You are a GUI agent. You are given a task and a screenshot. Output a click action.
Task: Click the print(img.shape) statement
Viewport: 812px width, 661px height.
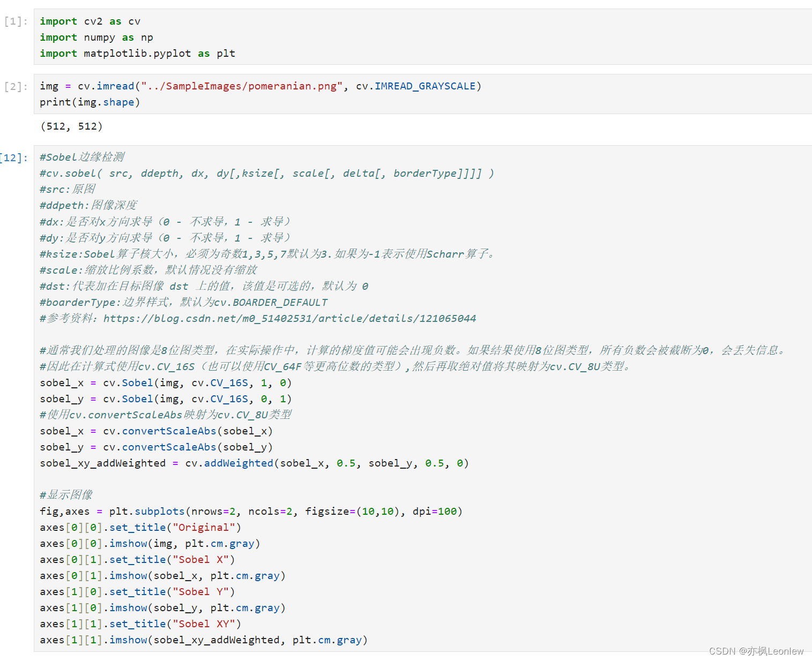[89, 102]
